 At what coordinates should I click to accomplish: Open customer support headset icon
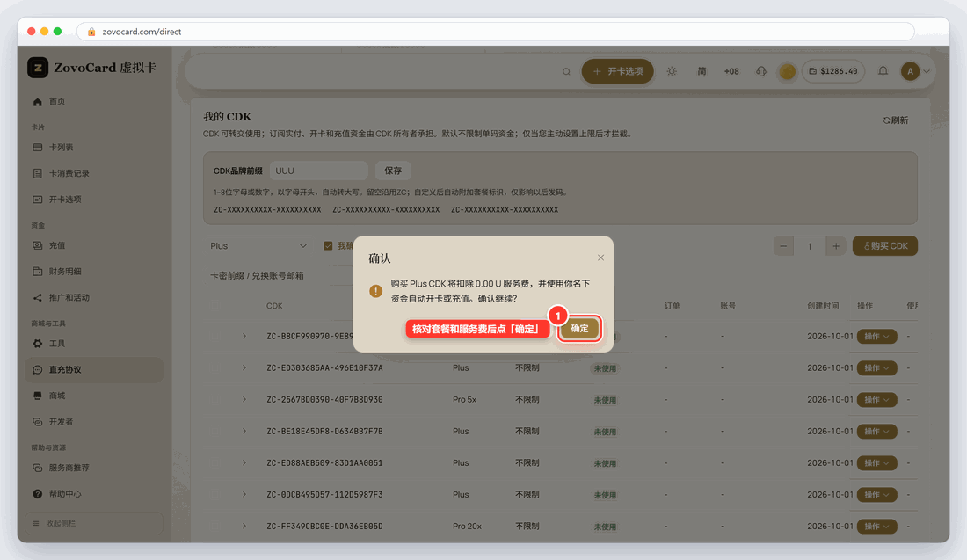point(761,71)
